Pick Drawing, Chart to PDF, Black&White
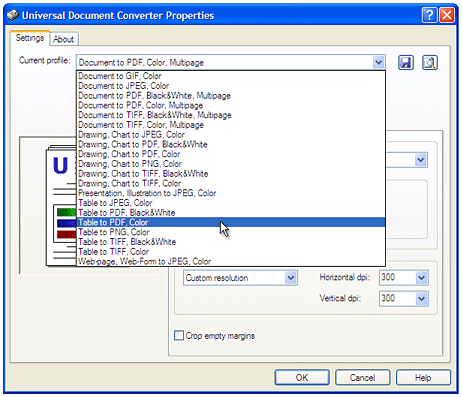Viewport: 462px width, 397px height. pos(231,144)
